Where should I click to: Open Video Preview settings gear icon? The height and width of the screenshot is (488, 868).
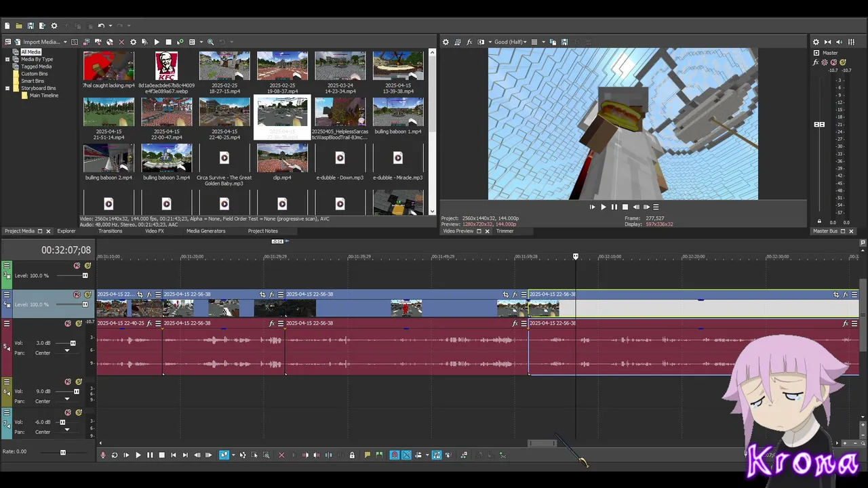[x=446, y=42]
